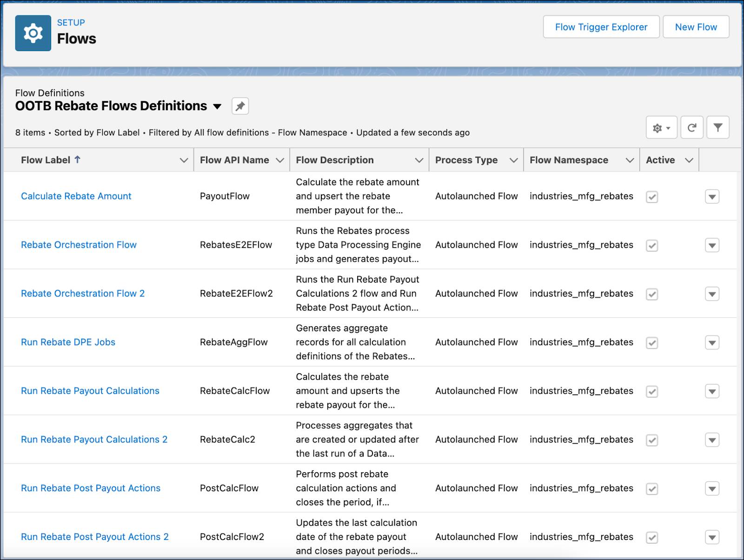This screenshot has height=560, width=744.
Task: Open row actions for Run Rebate Payout Calculations
Action: (x=712, y=391)
